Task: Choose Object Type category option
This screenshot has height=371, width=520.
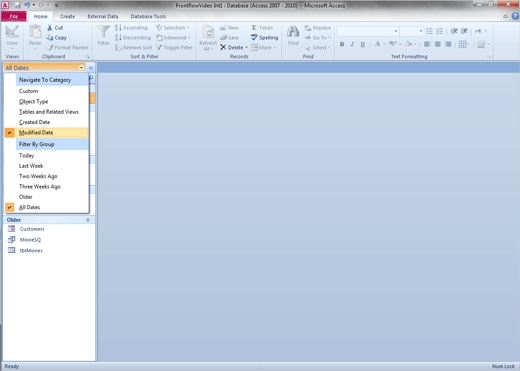Action: (x=33, y=101)
